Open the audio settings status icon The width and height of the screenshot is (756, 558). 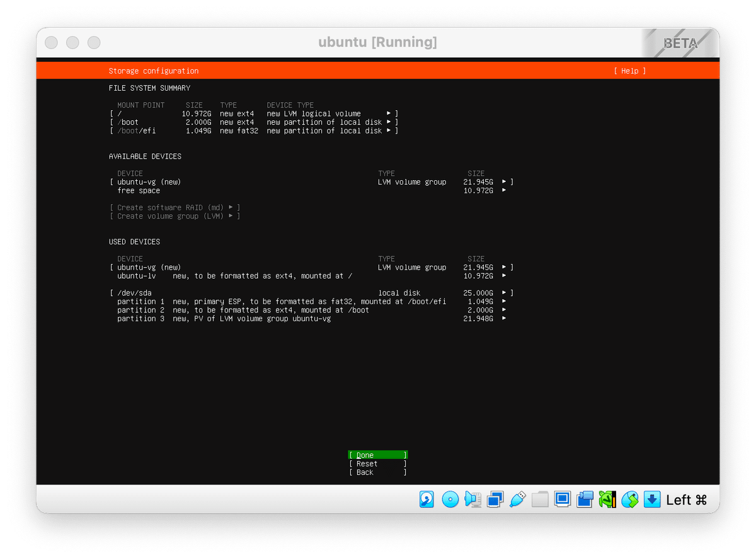[x=472, y=499]
